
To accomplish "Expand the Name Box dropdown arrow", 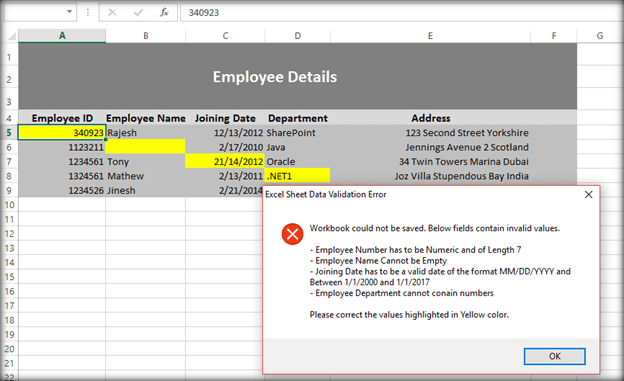I will click(69, 12).
